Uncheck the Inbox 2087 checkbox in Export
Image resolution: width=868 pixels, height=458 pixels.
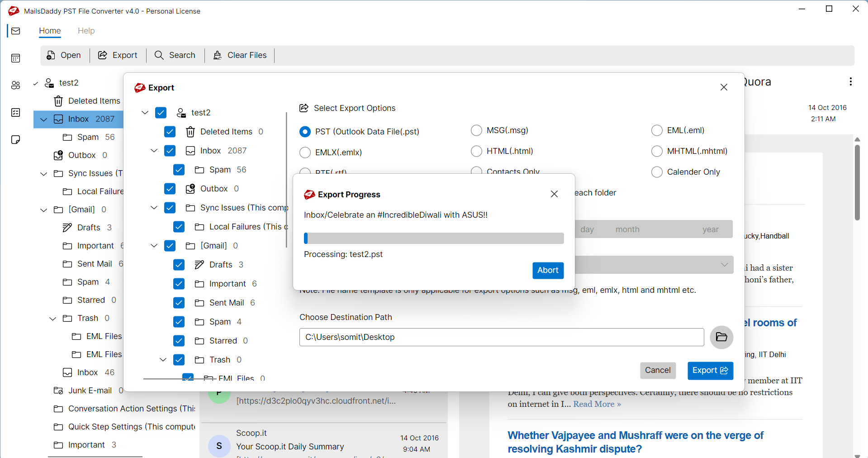[170, 151]
